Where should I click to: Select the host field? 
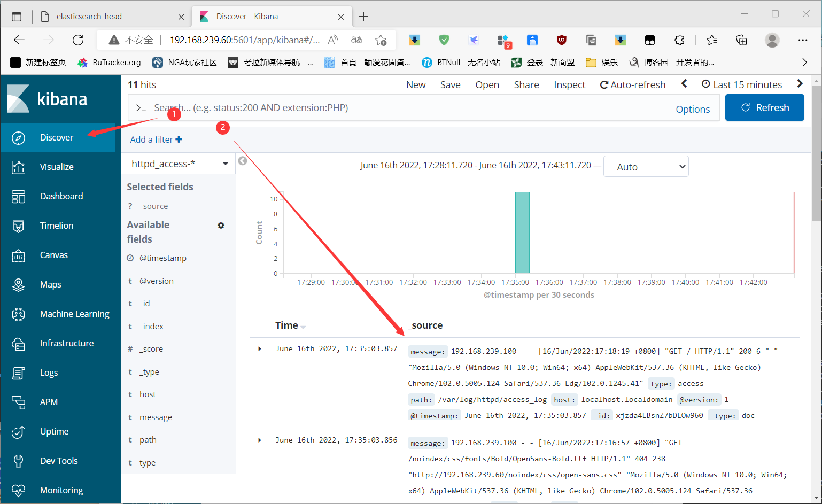coord(148,394)
